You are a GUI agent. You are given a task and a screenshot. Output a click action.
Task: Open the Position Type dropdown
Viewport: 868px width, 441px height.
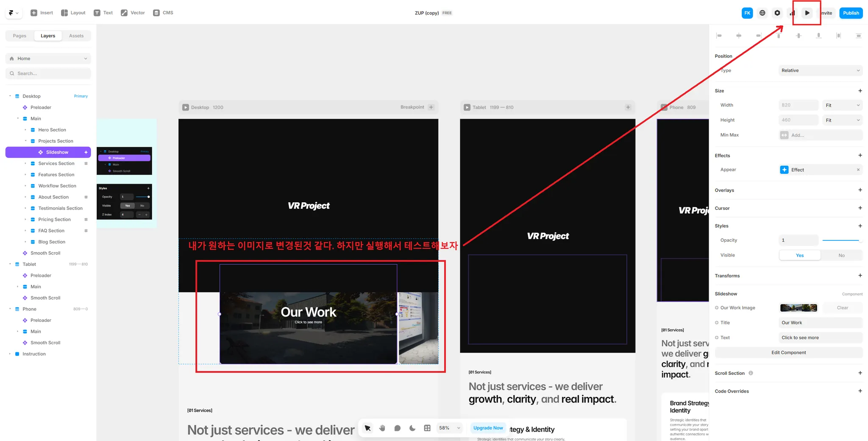coord(821,70)
